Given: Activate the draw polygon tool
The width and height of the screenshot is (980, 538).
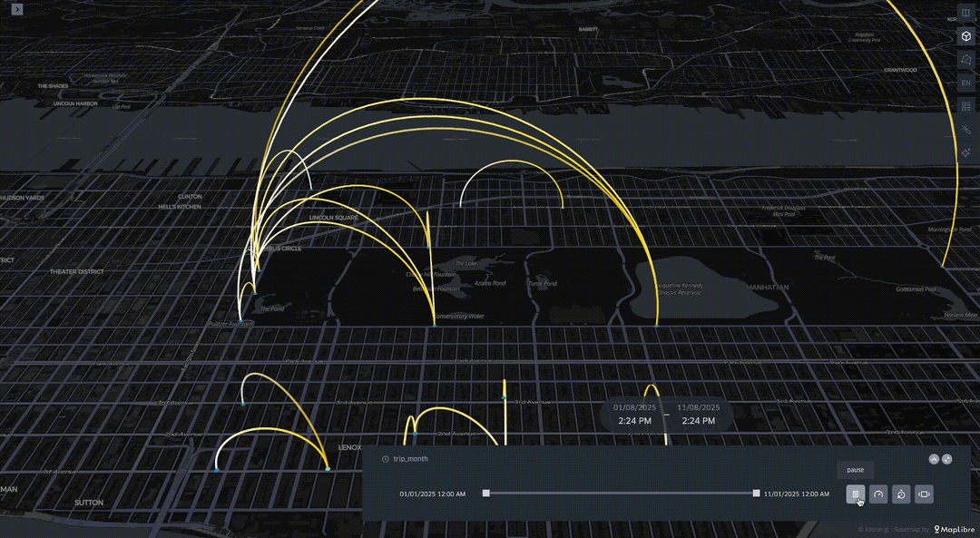Looking at the screenshot, I should (965, 60).
